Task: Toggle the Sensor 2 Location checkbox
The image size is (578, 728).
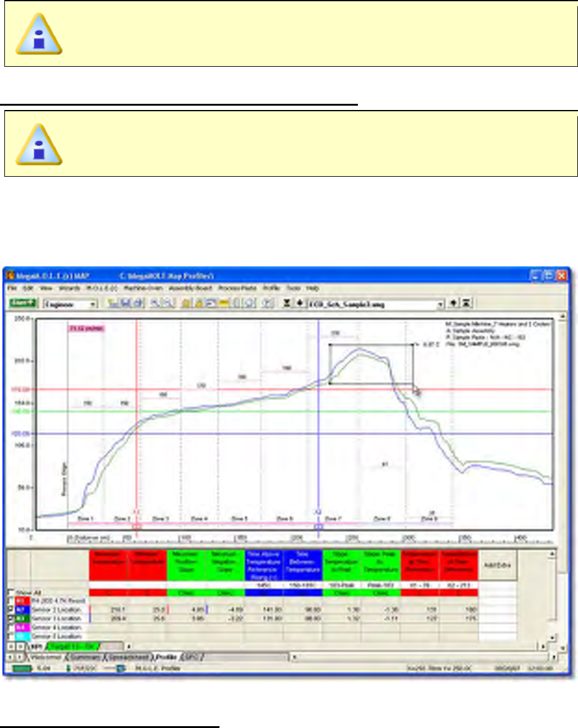Action: click(11, 609)
